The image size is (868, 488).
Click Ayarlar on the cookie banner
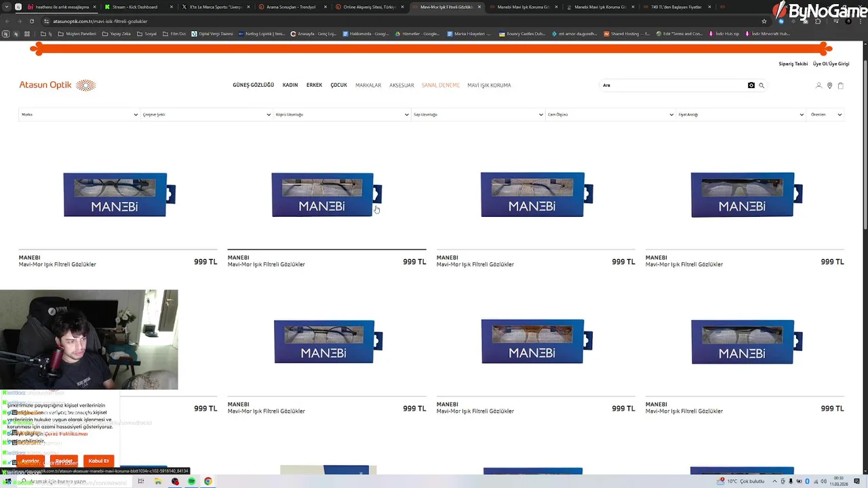pyautogui.click(x=30, y=461)
